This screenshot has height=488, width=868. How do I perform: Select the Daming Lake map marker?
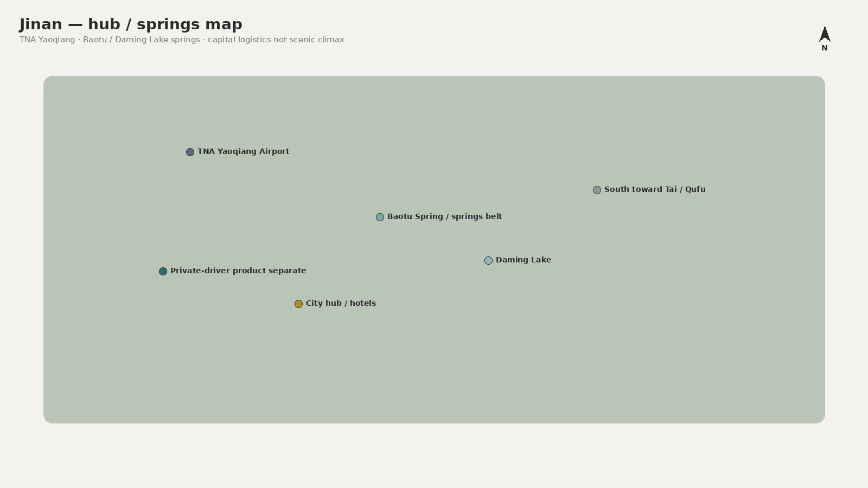coord(488,260)
